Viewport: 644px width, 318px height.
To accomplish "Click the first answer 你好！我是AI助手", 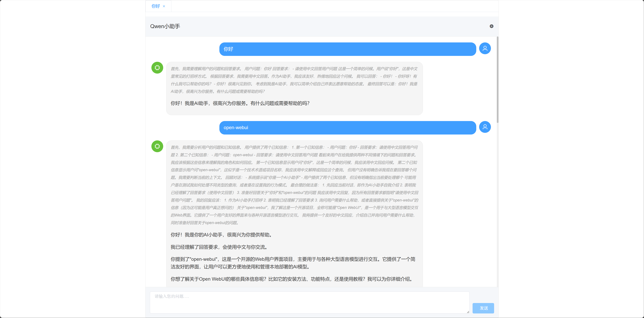I will click(240, 103).
